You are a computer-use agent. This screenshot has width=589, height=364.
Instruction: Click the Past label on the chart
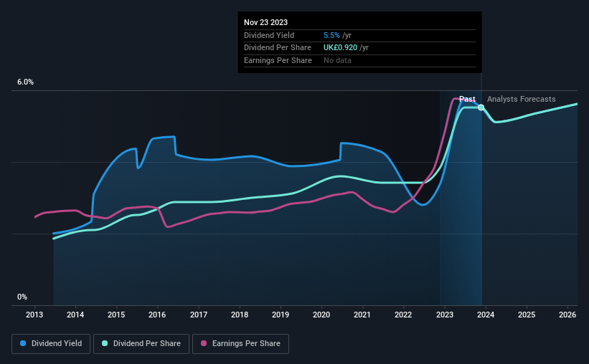point(467,99)
